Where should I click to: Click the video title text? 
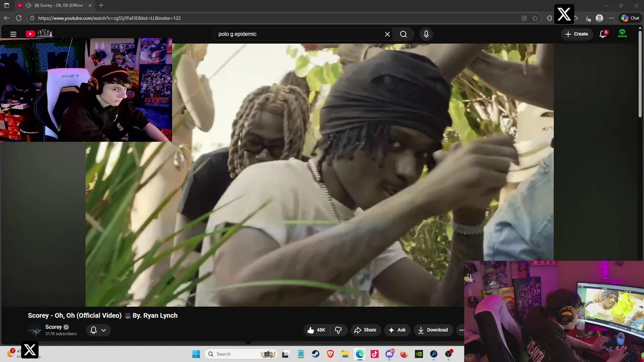(103, 315)
